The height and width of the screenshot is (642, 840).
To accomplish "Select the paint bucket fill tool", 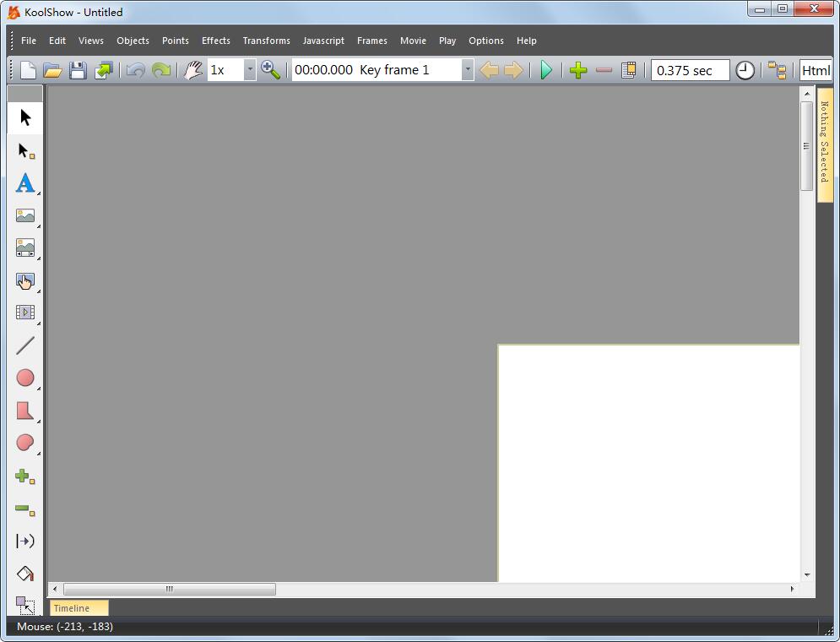I will [25, 574].
